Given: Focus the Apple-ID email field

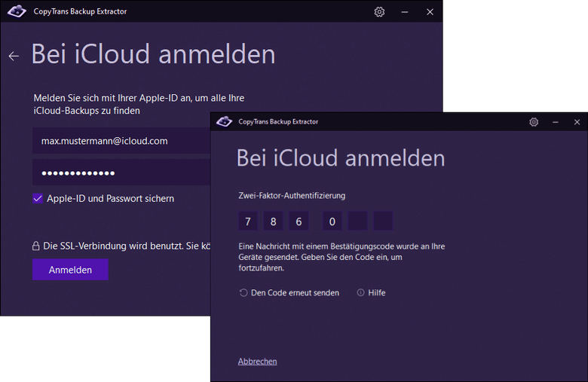Looking at the screenshot, I should 121,141.
